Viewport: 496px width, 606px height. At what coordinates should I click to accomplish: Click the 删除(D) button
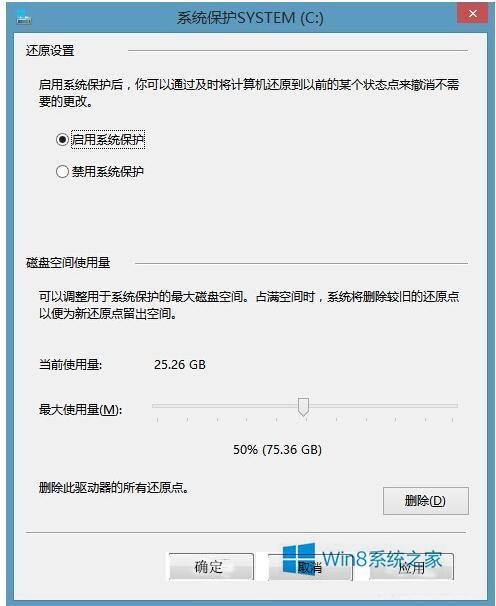[x=426, y=501]
